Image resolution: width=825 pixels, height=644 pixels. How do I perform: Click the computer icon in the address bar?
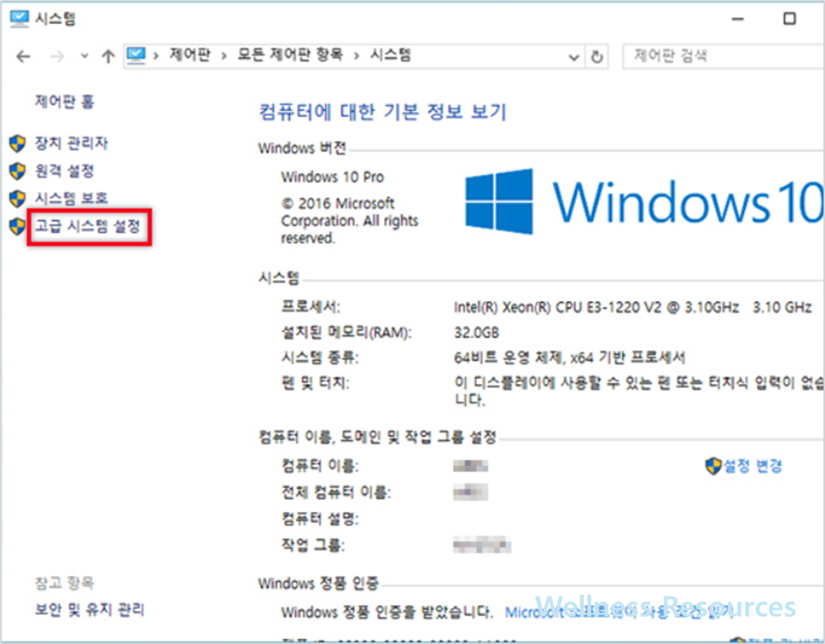(x=136, y=54)
